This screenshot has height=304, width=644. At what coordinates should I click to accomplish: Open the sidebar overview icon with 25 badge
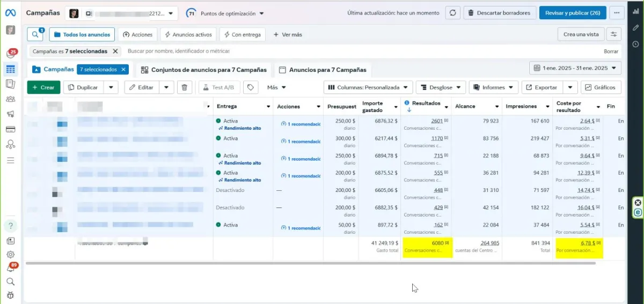pos(10,54)
